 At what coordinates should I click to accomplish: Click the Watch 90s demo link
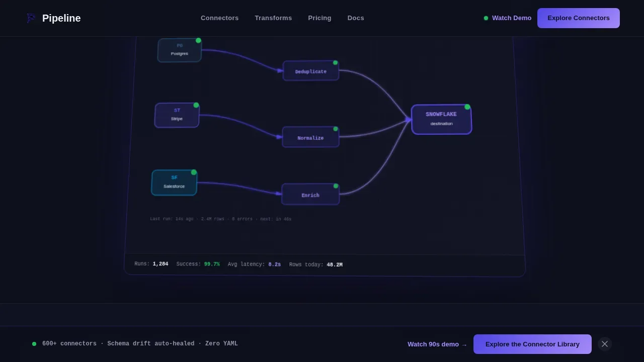tap(437, 344)
